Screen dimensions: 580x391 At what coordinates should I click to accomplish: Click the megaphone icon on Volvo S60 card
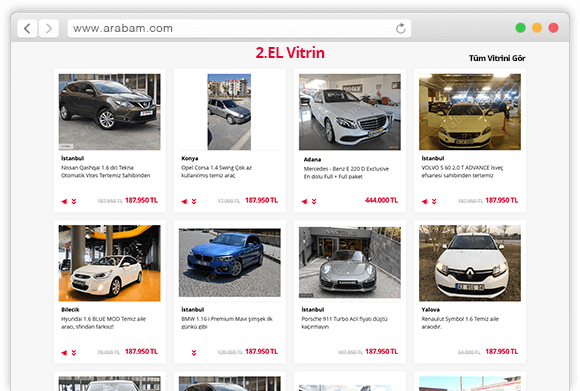(424, 201)
